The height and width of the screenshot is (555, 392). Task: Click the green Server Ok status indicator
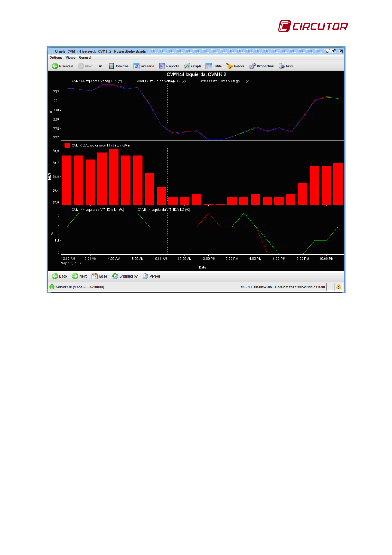click(52, 287)
